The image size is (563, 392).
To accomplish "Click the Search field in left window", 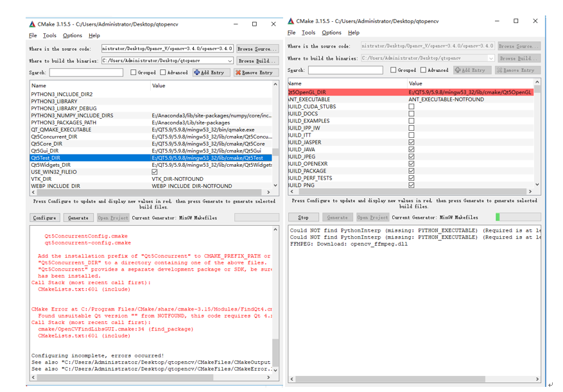I will [86, 72].
